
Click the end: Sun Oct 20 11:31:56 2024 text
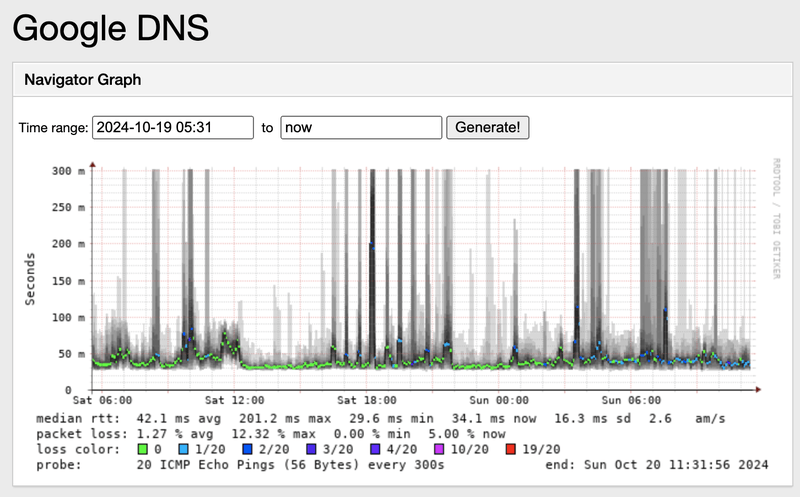pos(657,465)
